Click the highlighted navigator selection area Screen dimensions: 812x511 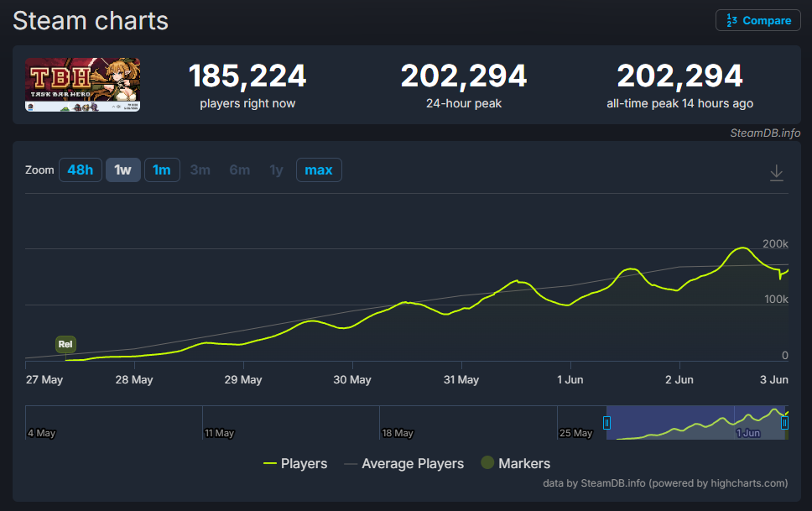[695, 423]
